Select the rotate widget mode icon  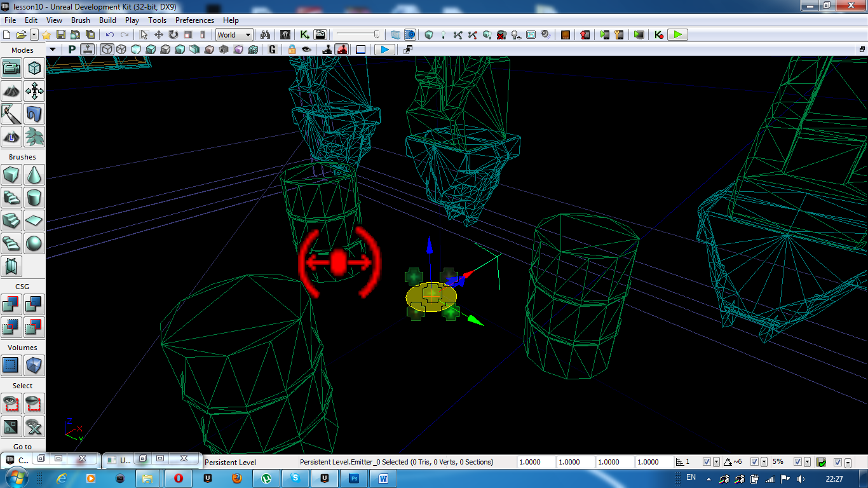click(173, 35)
